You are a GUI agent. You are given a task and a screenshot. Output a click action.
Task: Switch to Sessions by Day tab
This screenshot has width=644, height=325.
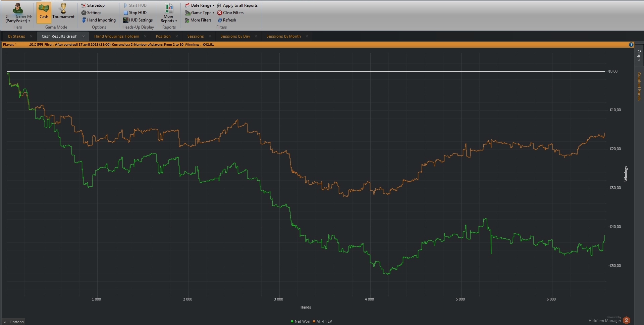click(235, 36)
